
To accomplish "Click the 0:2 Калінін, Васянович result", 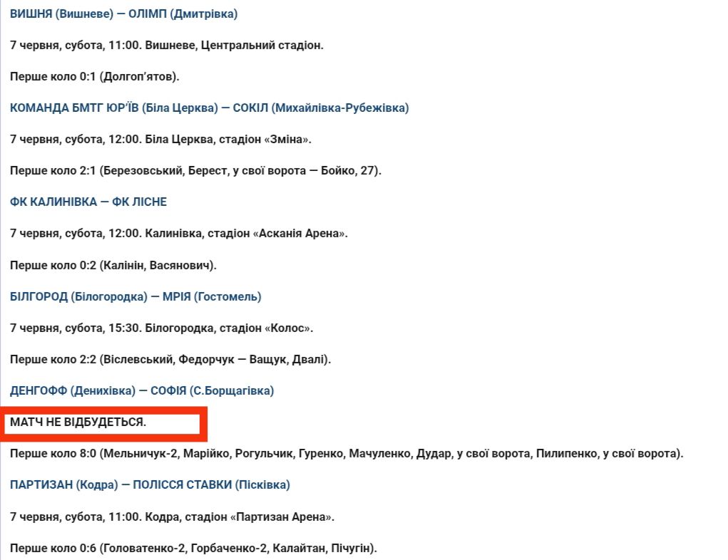I will click(113, 266).
